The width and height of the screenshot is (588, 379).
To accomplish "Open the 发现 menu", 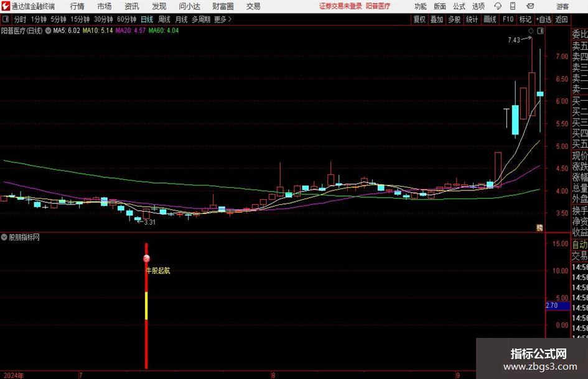I will pyautogui.click(x=159, y=6).
